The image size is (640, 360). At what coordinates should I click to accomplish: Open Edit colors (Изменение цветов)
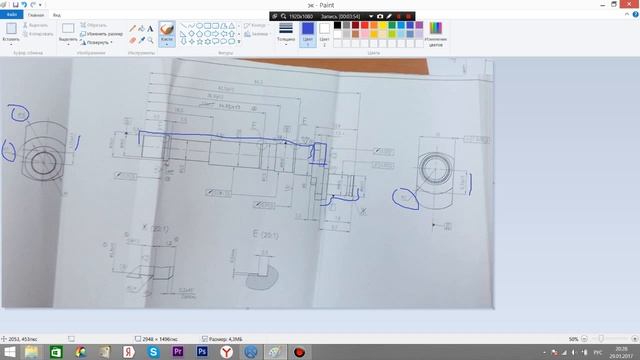tap(436, 34)
